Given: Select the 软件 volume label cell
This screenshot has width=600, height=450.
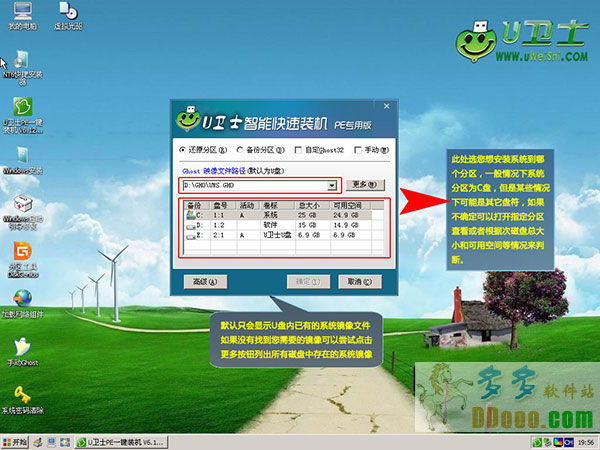Looking at the screenshot, I should click(x=270, y=225).
